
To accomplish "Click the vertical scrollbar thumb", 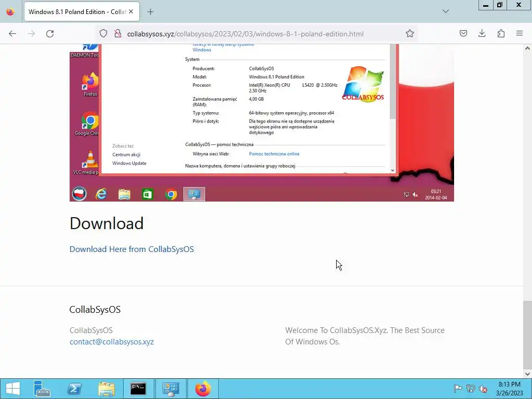I will tap(527, 334).
